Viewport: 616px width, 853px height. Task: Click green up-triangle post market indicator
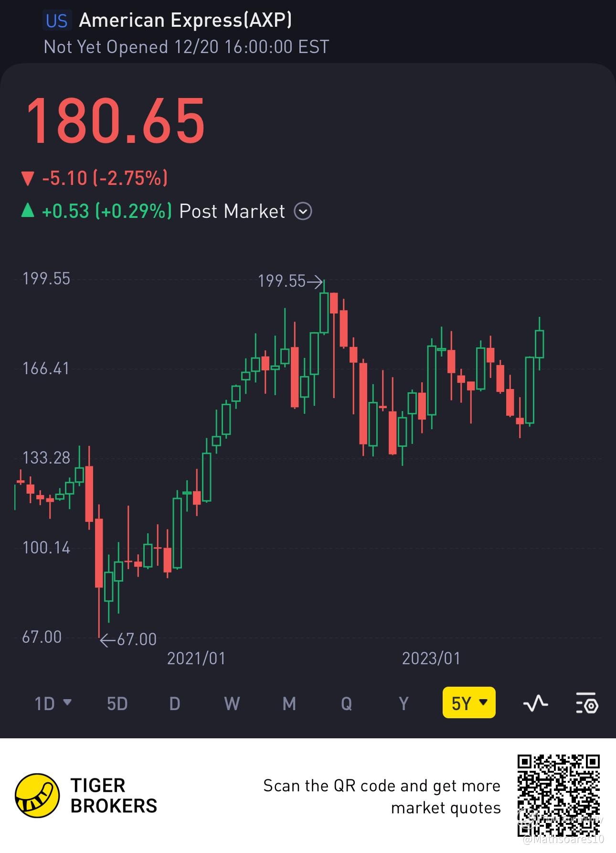[x=28, y=210]
